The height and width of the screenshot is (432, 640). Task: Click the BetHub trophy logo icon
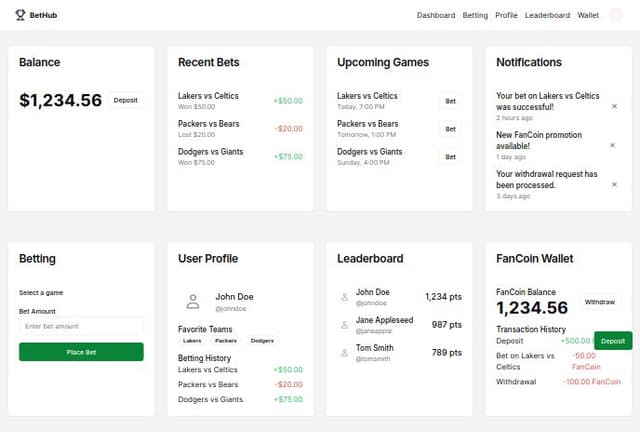(x=20, y=15)
